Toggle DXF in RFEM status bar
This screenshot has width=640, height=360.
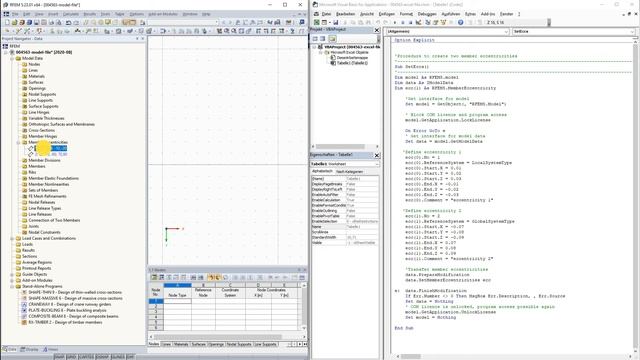pos(130,357)
